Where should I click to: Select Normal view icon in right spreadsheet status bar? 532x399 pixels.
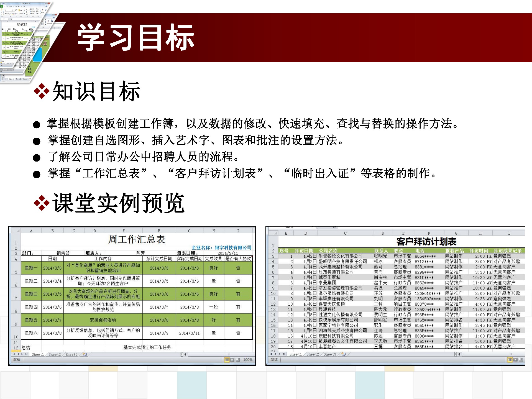click(510, 360)
